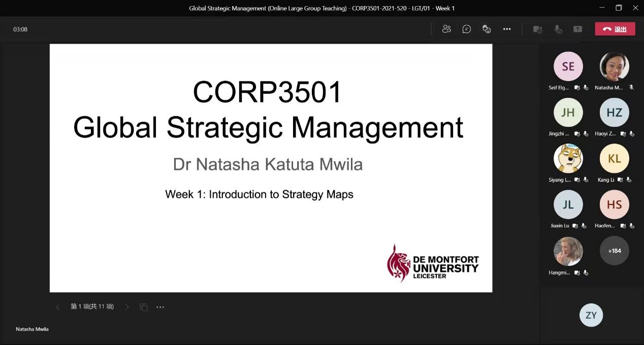Viewport: 644px width, 345px height.
Task: Open the meeting chat conversation
Action: [467, 29]
